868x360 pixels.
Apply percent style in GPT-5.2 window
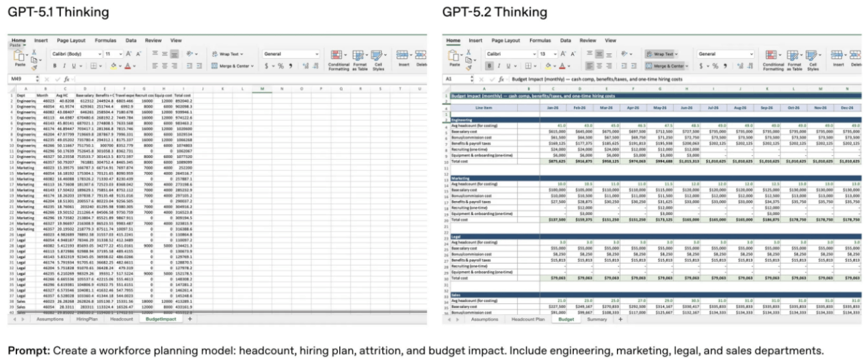pyautogui.click(x=715, y=66)
